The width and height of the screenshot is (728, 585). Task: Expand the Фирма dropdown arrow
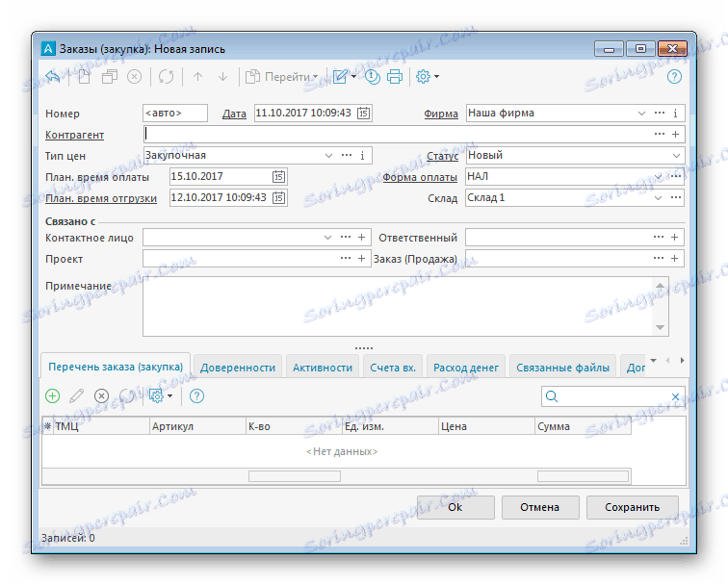(641, 114)
